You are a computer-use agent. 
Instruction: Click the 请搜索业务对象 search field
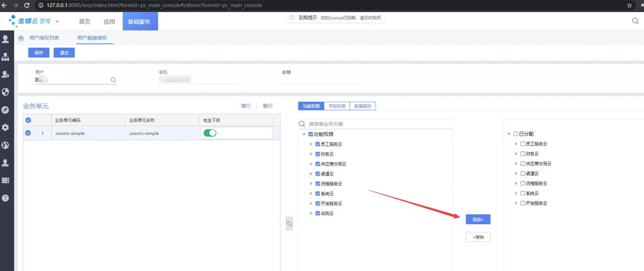tap(376, 124)
